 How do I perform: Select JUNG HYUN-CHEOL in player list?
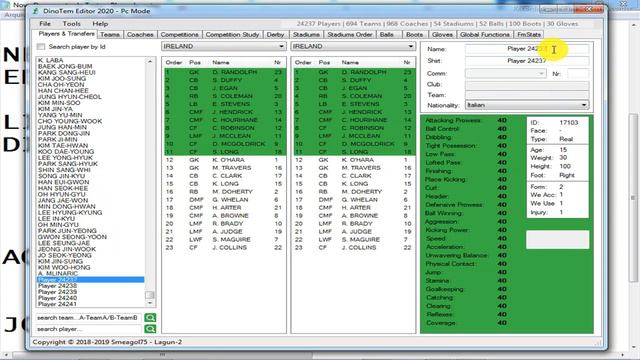coord(69,97)
